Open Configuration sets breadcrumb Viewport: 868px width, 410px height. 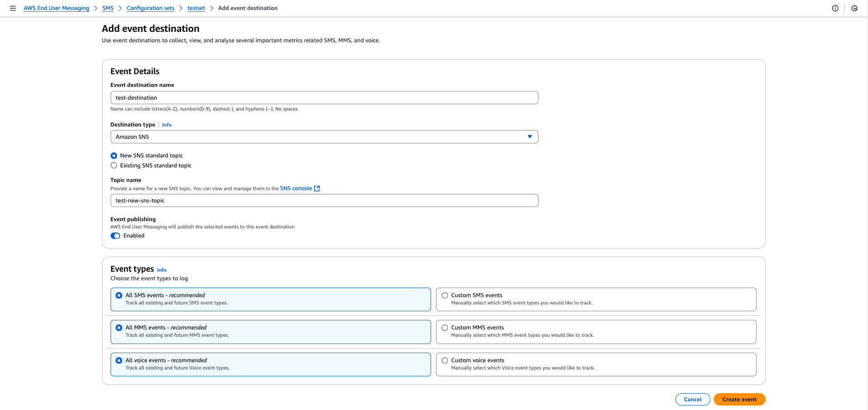(x=151, y=8)
